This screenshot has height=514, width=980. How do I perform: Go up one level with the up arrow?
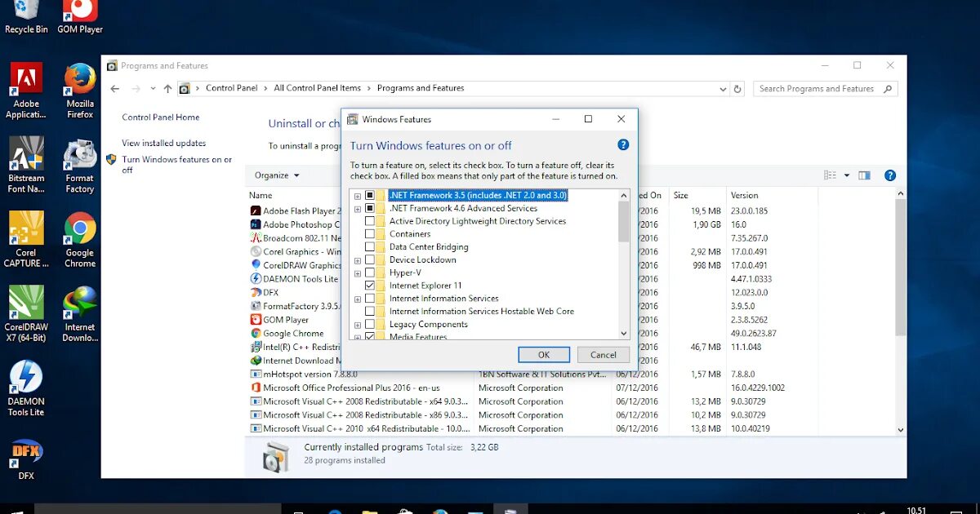pos(167,89)
